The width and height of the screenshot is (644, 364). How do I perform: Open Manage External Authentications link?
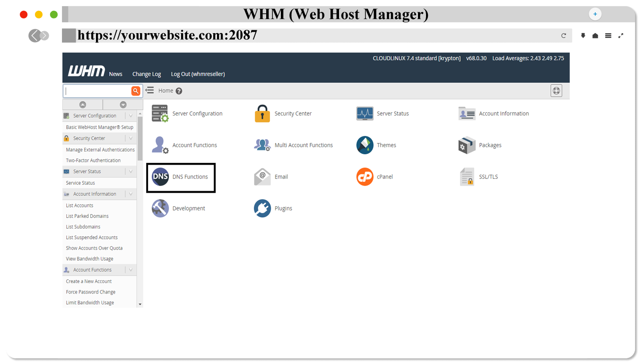(100, 150)
